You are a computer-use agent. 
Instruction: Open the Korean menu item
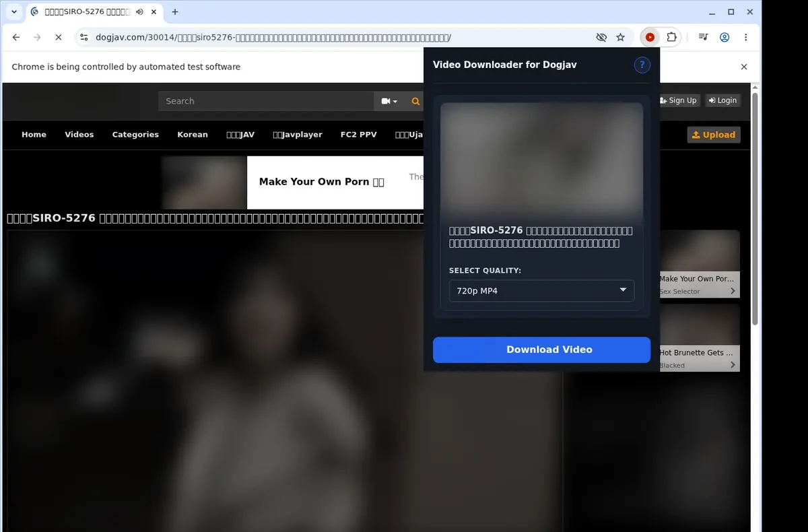[x=193, y=135]
